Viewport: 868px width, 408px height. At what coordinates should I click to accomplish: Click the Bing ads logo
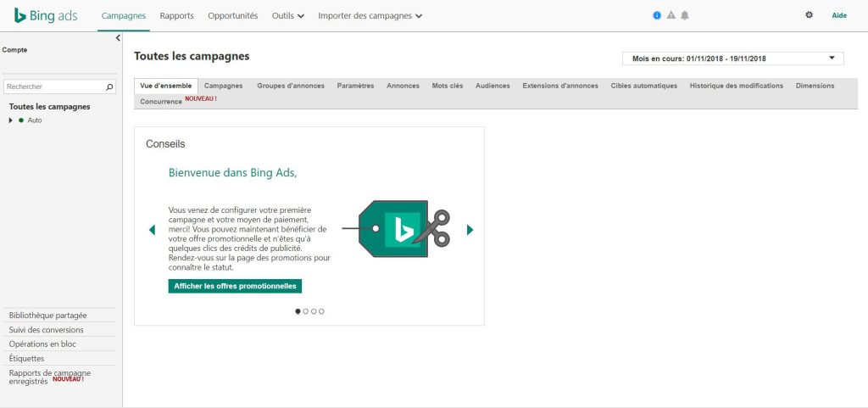pyautogui.click(x=46, y=15)
